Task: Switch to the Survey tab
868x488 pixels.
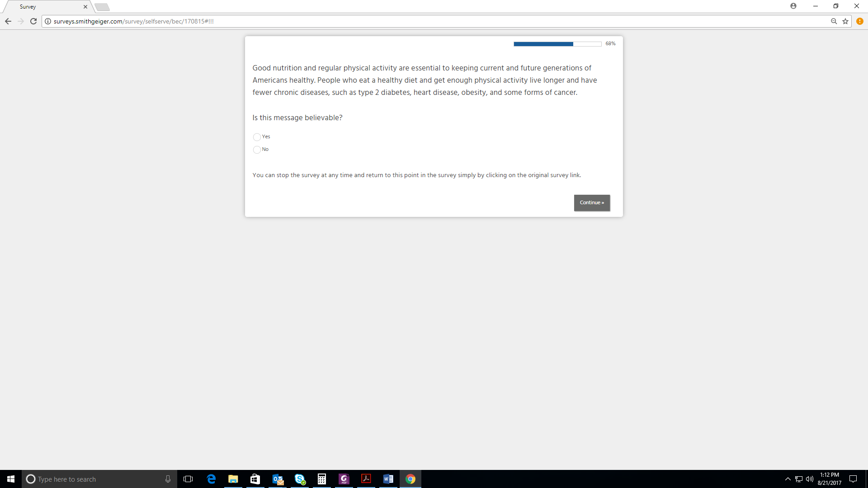Action: point(45,7)
